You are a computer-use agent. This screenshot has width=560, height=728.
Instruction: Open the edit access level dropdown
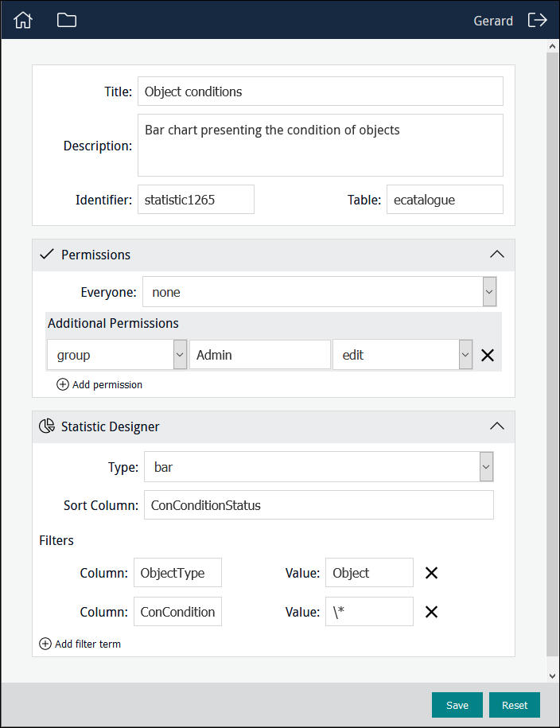pyautogui.click(x=465, y=355)
